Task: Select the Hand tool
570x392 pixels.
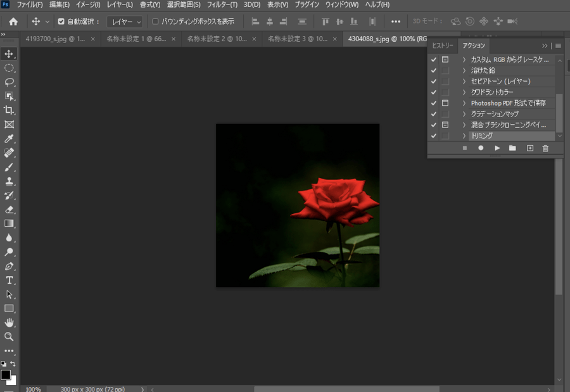Action: pyautogui.click(x=9, y=322)
